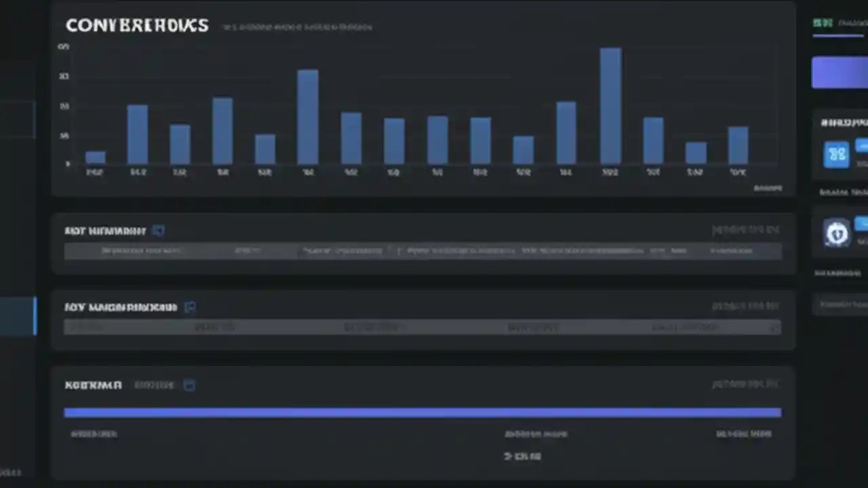Open the small icon beside the first section title
This screenshot has height=488, width=868.
point(159,230)
